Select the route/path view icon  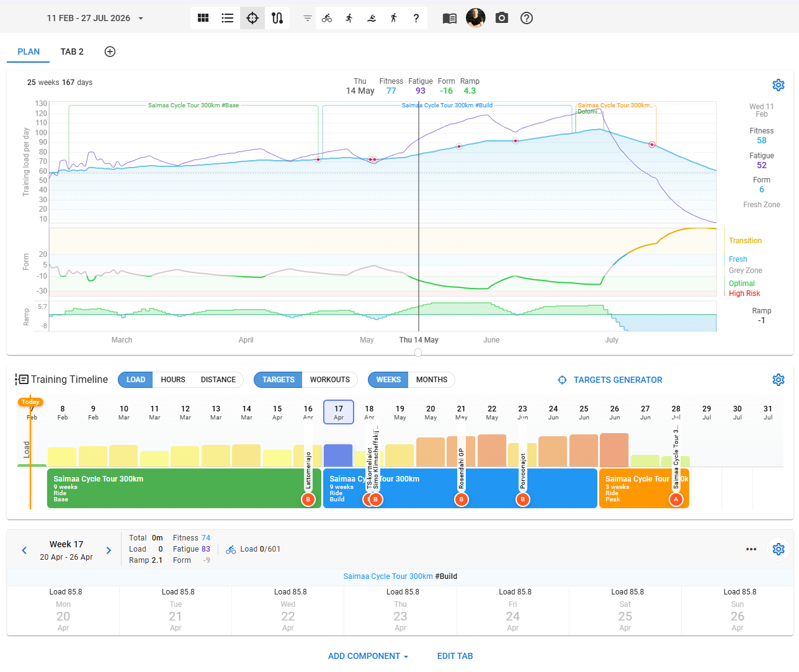277,18
